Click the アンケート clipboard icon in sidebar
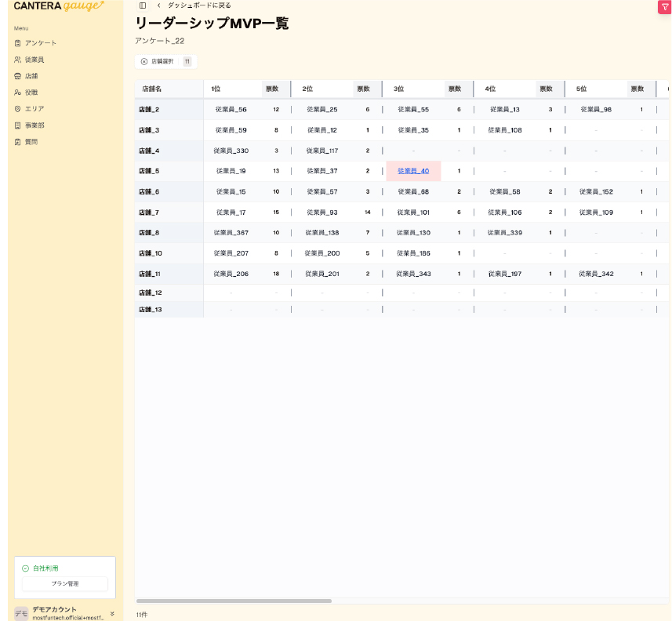This screenshot has width=672, height=621. tap(17, 43)
